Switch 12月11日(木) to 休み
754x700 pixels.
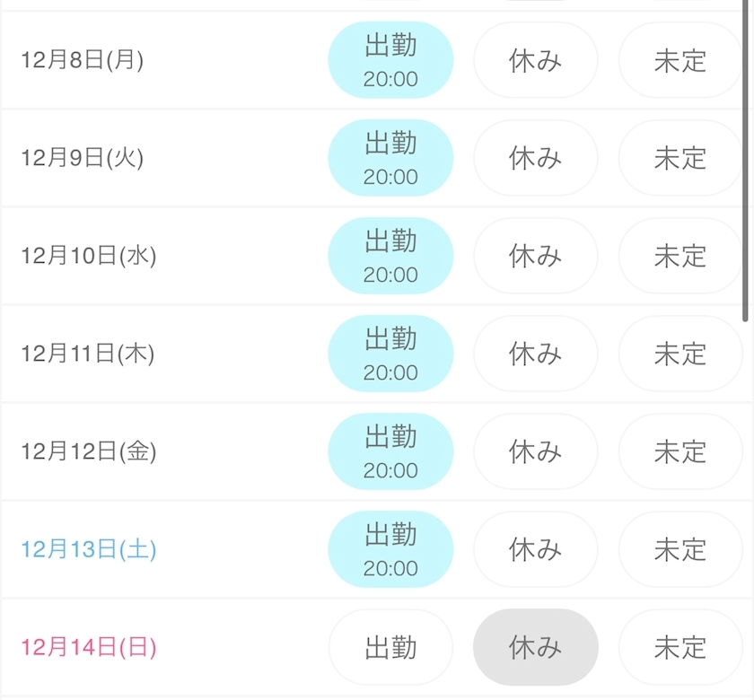pos(535,354)
